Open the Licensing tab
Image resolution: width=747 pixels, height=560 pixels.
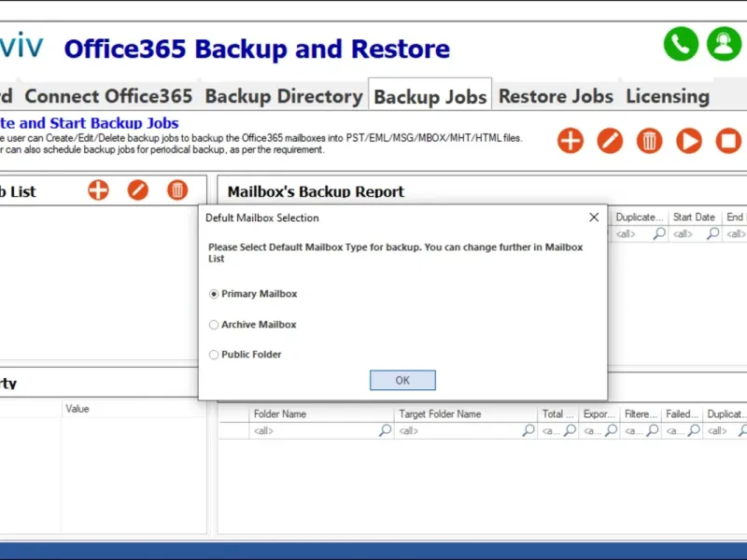coord(668,96)
